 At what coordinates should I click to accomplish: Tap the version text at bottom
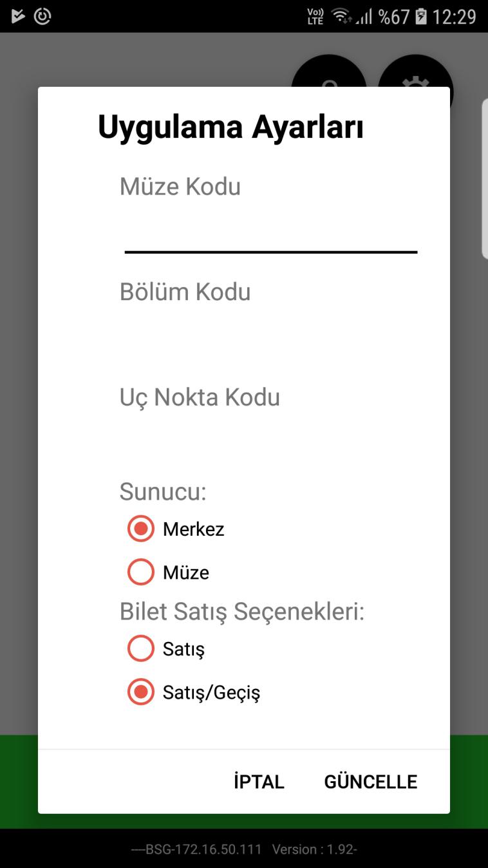coord(314,849)
